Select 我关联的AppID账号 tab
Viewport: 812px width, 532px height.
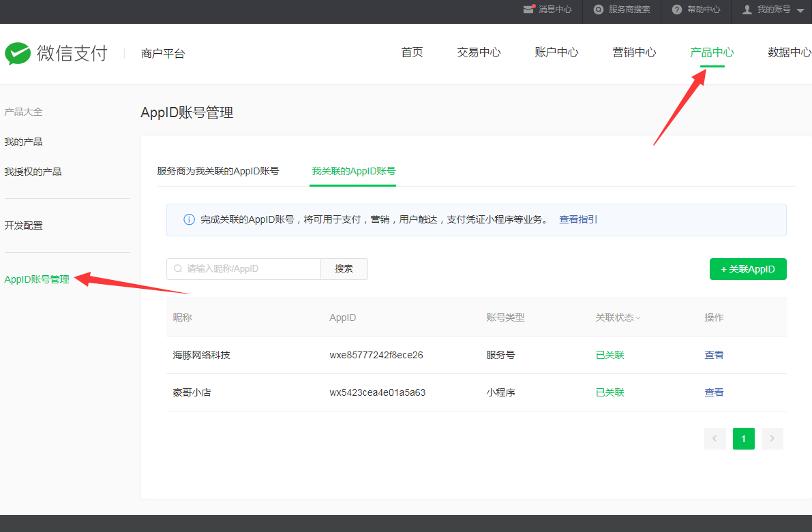(353, 171)
